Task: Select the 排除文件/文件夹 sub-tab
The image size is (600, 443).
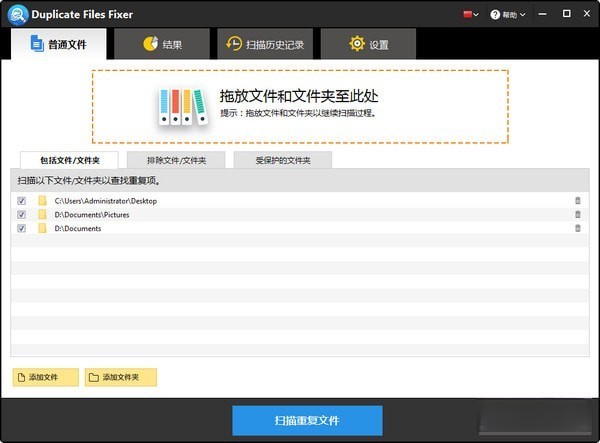Action: click(176, 160)
